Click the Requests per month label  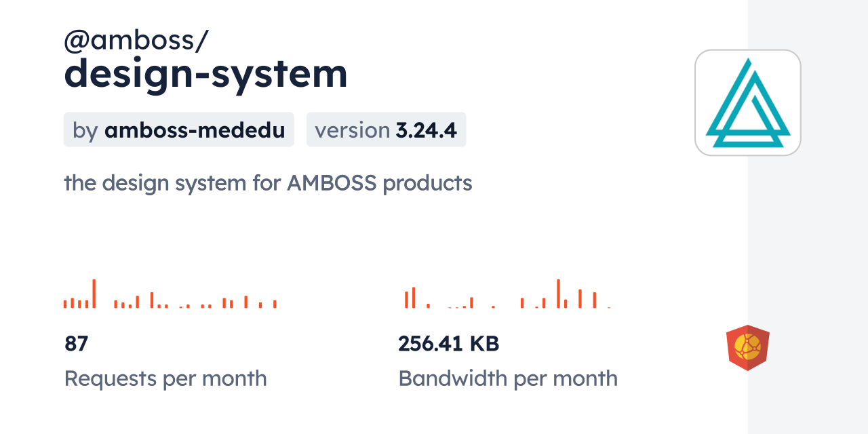(x=165, y=378)
